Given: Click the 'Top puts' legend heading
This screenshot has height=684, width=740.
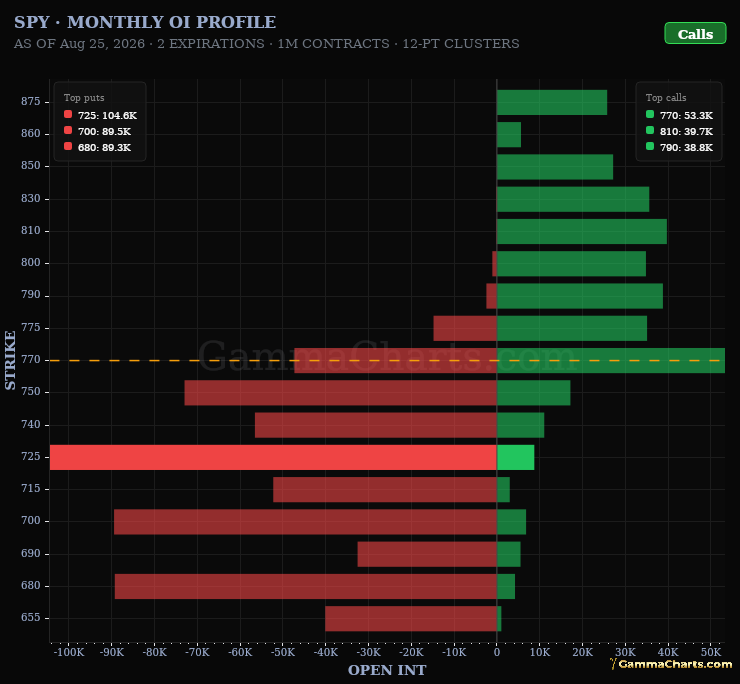Looking at the screenshot, I should (x=84, y=98).
